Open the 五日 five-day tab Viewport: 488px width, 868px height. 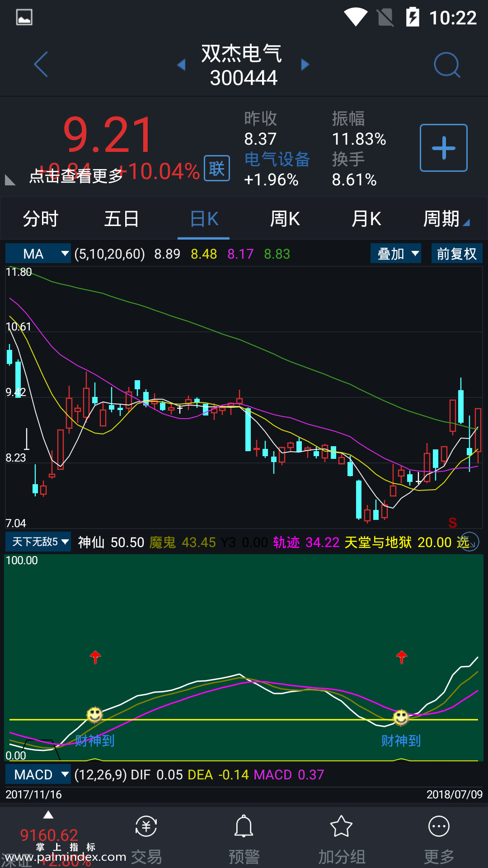[x=122, y=219]
